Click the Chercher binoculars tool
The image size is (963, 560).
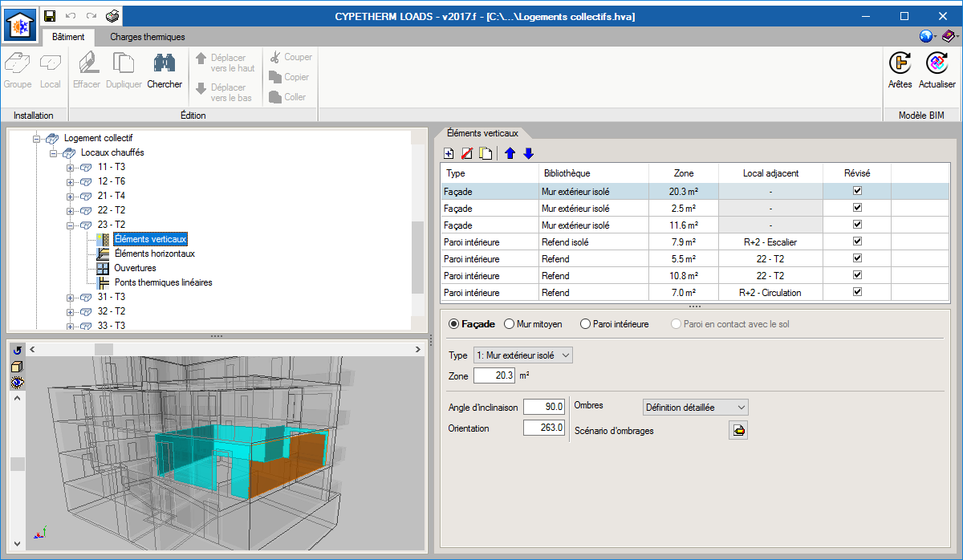tap(165, 71)
